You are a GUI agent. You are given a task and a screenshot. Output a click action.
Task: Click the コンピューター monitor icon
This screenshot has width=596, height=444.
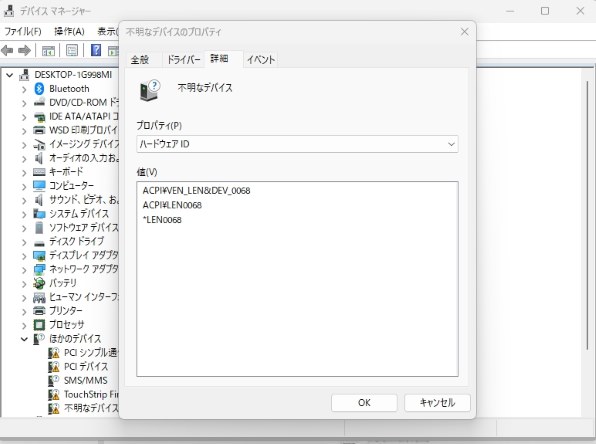coord(39,186)
